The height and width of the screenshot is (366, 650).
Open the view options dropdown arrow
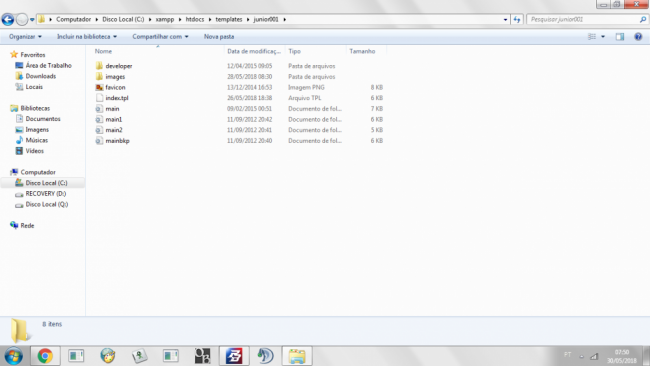pyautogui.click(x=603, y=36)
